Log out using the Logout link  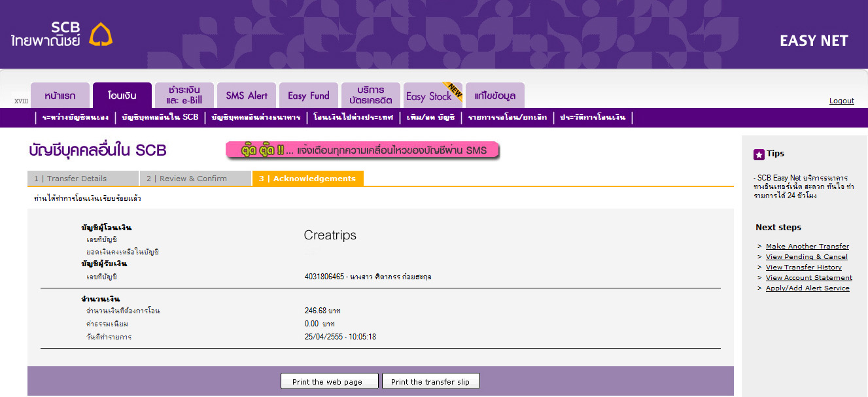pyautogui.click(x=842, y=101)
